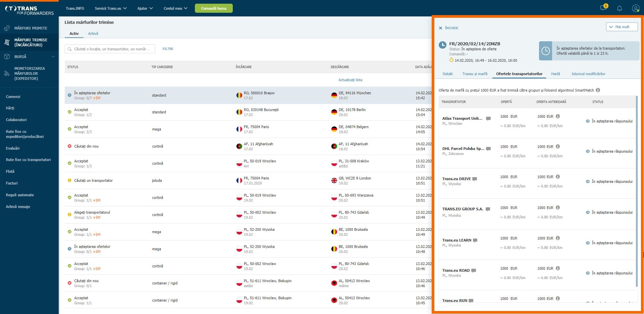
Task: Open notifications bell icon
Action: (620, 8)
